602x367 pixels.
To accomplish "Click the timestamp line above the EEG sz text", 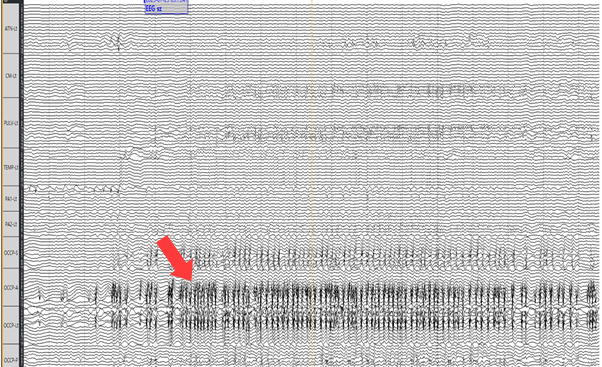I will 166,2.
